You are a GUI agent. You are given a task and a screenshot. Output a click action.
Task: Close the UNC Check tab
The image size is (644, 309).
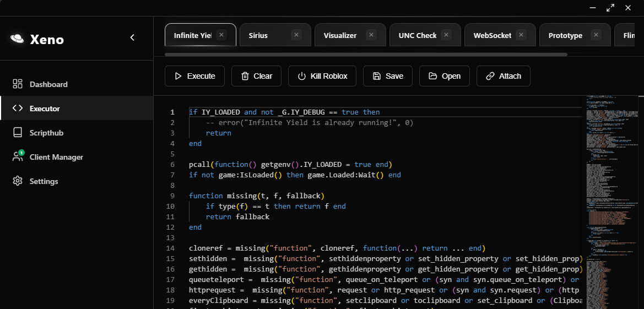tap(446, 35)
